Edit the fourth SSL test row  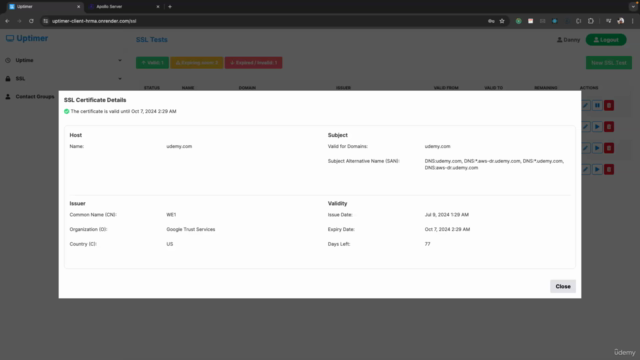pyautogui.click(x=586, y=169)
